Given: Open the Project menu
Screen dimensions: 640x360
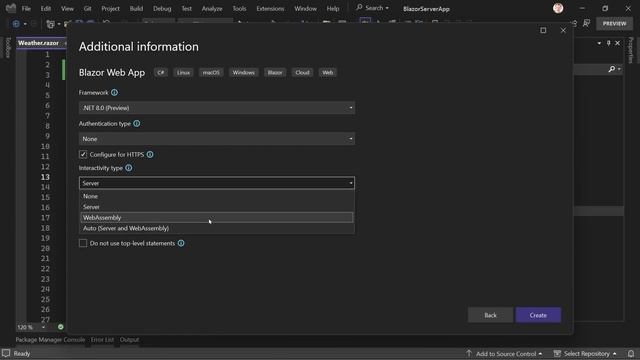Looking at the screenshot, I should click(110, 9).
